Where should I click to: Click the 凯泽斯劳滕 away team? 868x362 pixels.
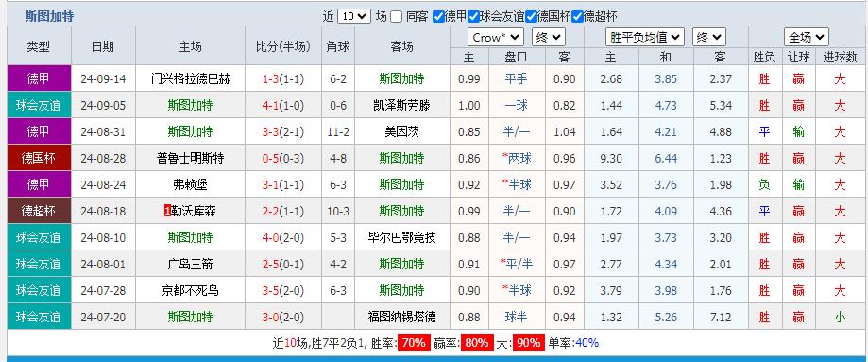coord(401,105)
